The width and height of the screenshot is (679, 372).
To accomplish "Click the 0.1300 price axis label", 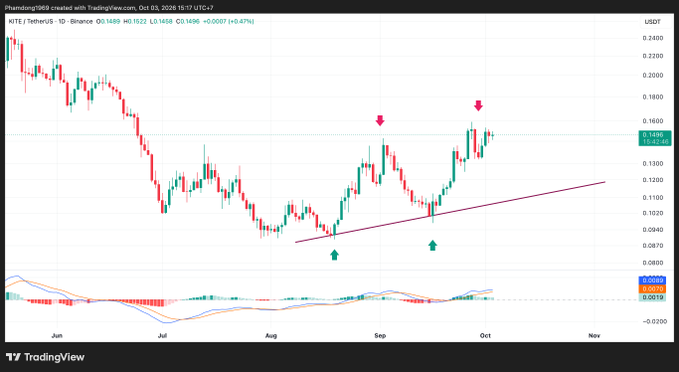I will tap(653, 164).
